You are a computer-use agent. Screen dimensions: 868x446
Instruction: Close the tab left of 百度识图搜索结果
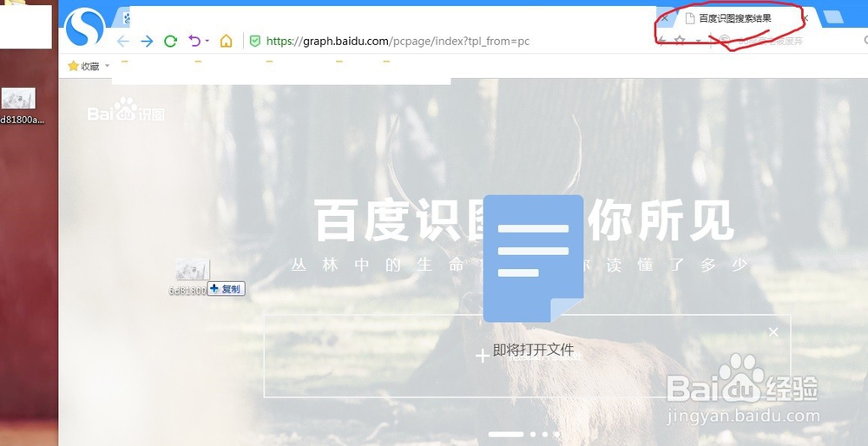pyautogui.click(x=665, y=18)
